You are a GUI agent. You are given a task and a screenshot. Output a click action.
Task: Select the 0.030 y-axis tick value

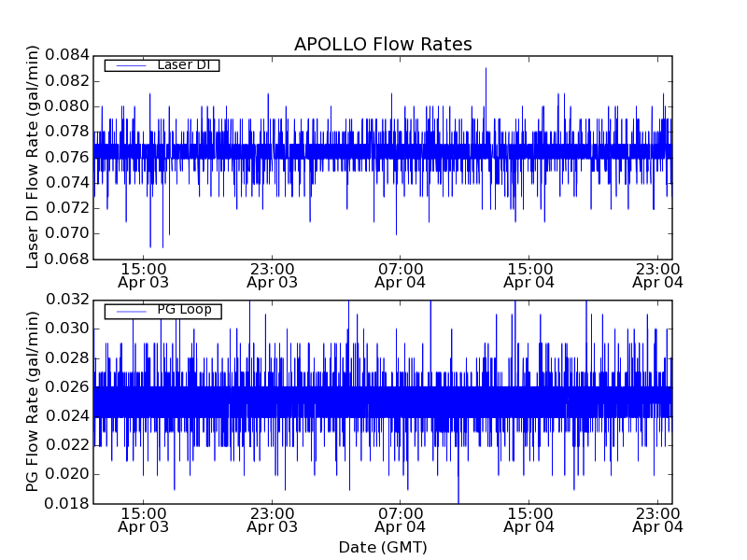67,329
